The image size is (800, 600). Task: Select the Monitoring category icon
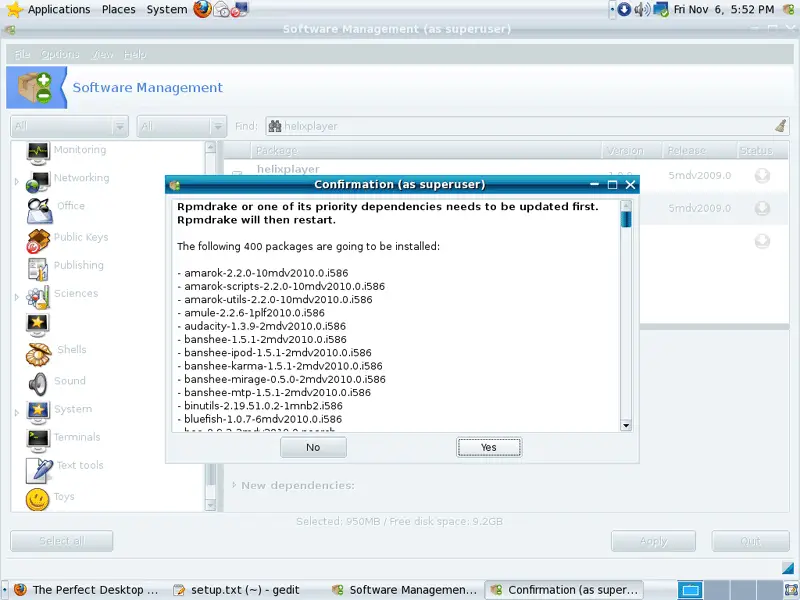[38, 153]
